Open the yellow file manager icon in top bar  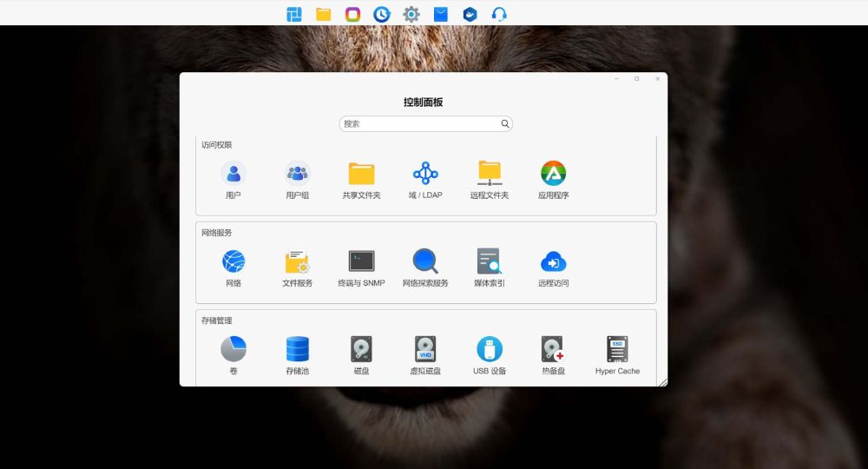[x=323, y=14]
